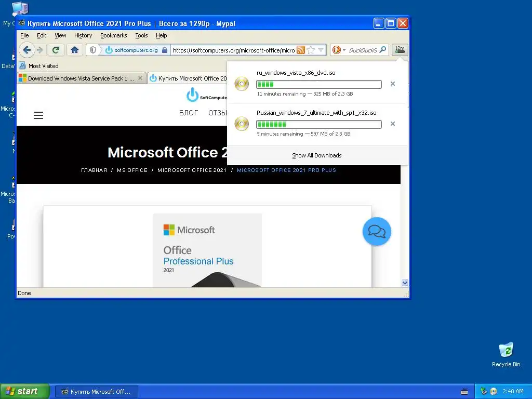Click the page scrollbar down arrow
532x399 pixels.
pos(405,283)
